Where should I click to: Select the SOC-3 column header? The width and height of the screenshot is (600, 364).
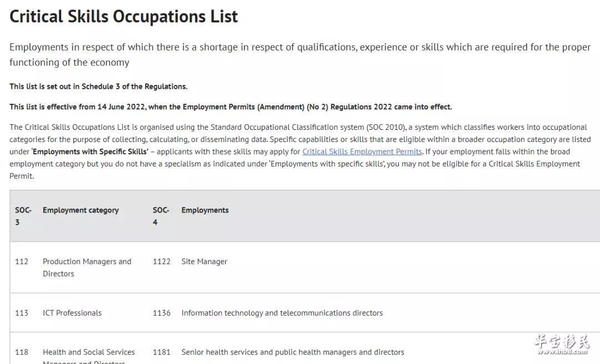23,216
